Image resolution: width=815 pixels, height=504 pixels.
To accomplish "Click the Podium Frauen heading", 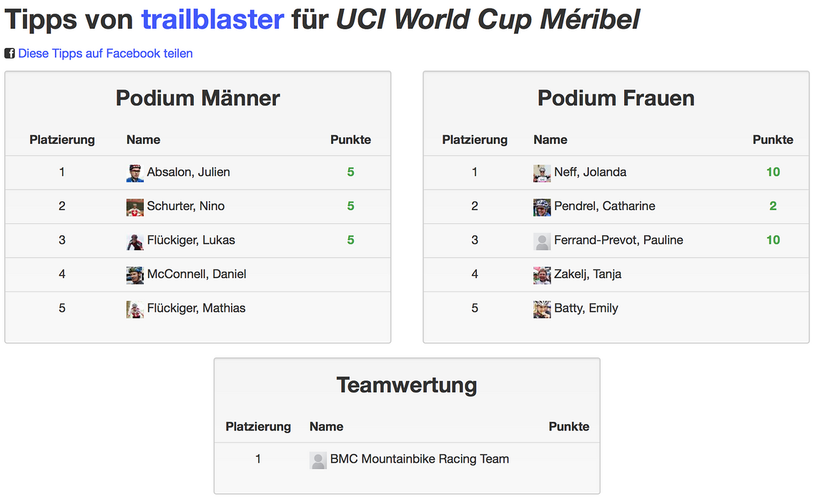I will click(x=616, y=98).
